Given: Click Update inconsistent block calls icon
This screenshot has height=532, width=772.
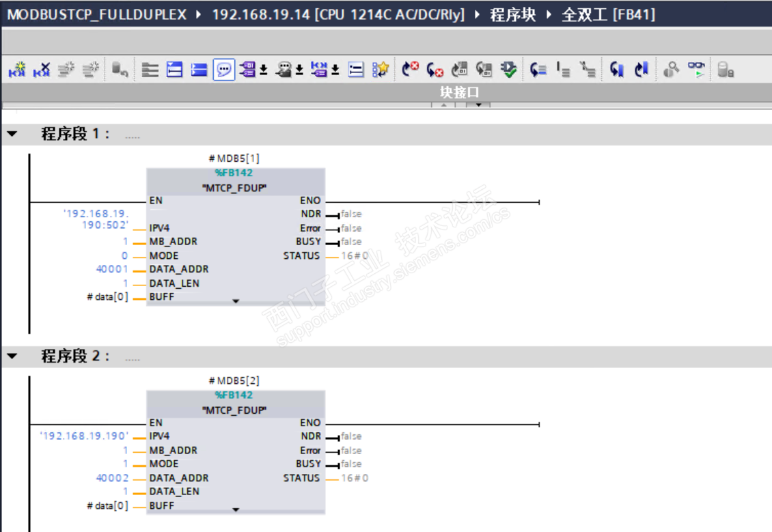Looking at the screenshot, I should coord(460,70).
